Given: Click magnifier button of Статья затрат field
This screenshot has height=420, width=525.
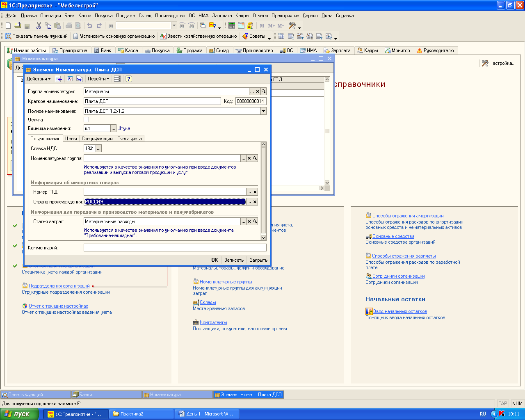Looking at the screenshot, I should 255,221.
